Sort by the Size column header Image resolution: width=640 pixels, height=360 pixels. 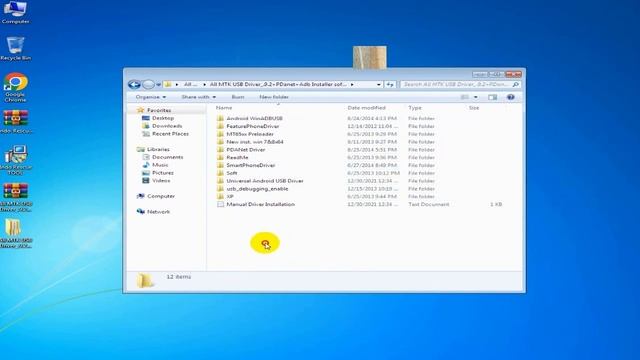tap(474, 108)
